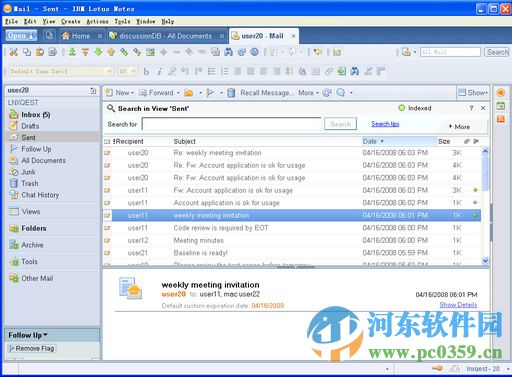Toggle italic text formatting button

pos(159,71)
